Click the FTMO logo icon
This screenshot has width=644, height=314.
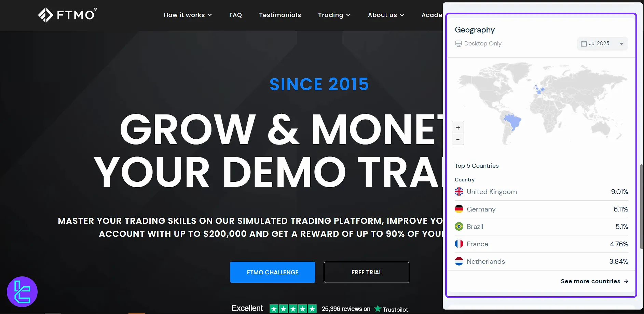pos(46,15)
